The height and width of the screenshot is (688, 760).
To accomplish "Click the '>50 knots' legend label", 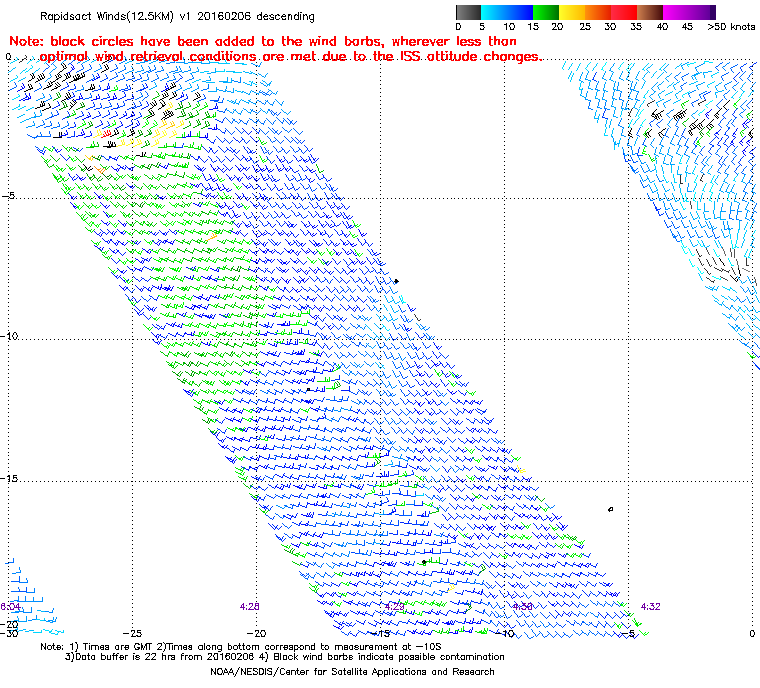I will click(731, 27).
